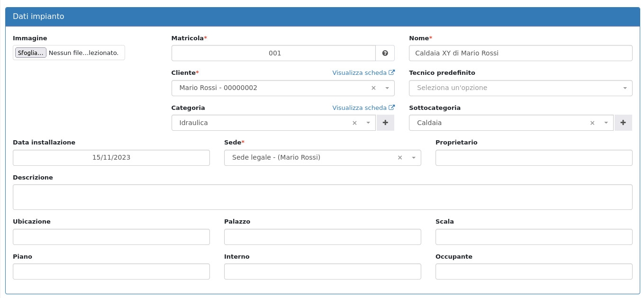
Task: Open Visualizza scheda link for Categoria
Action: [363, 108]
